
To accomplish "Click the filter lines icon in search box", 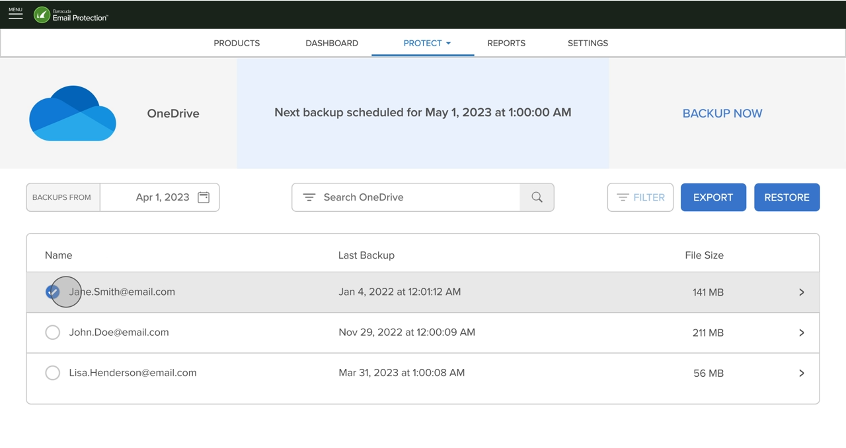I will tap(309, 198).
